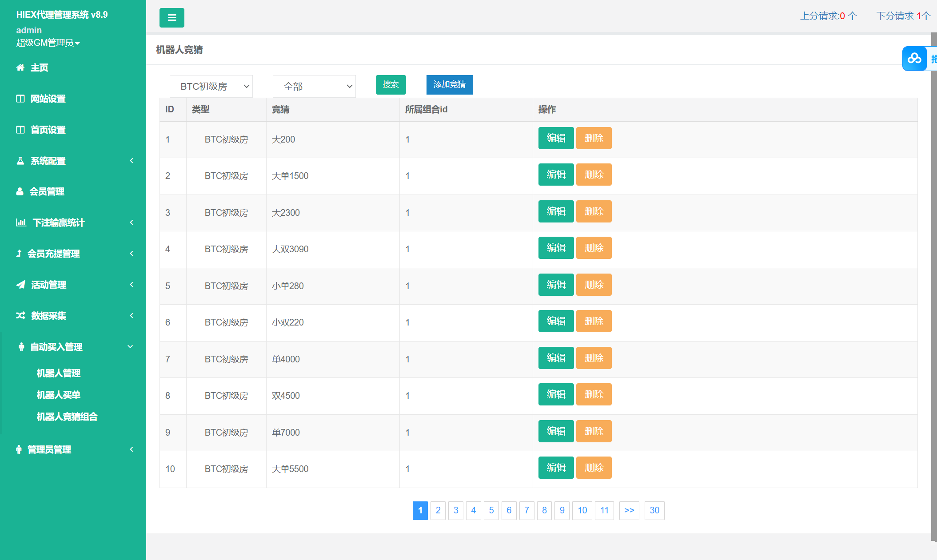
Task: Open the BTC初级房 room dropdown
Action: pyautogui.click(x=211, y=87)
